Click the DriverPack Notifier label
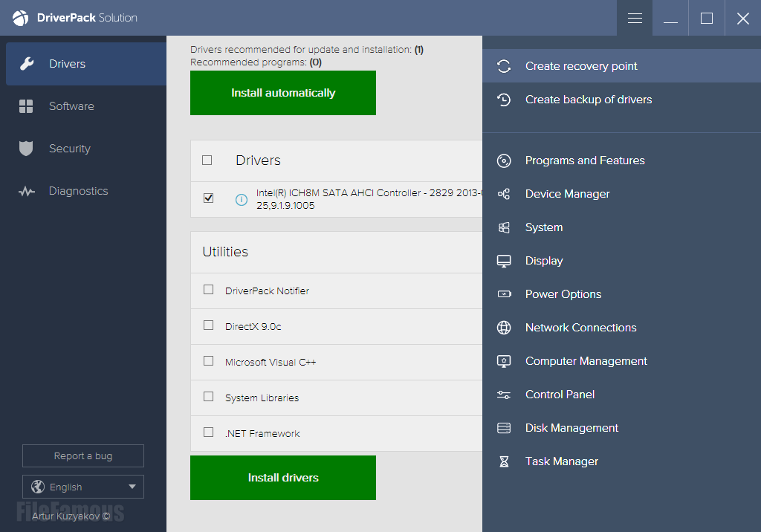Screen dimensions: 761x532 pyautogui.click(x=267, y=291)
